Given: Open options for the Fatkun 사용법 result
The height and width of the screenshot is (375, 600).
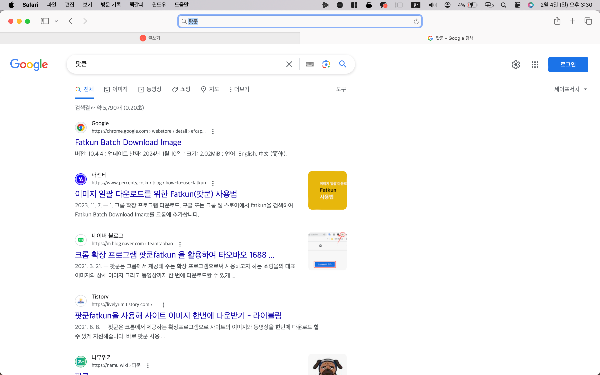Looking at the screenshot, I should (x=213, y=183).
